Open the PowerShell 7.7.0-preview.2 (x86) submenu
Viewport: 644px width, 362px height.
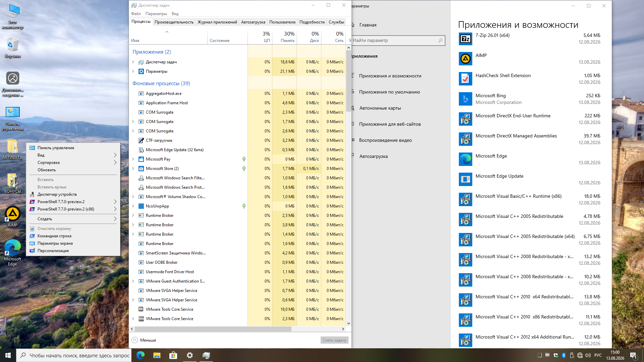coord(73,209)
